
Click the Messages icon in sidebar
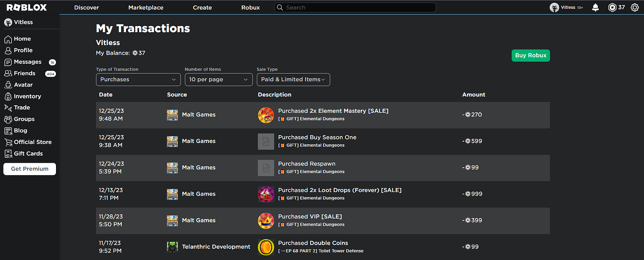[8, 62]
